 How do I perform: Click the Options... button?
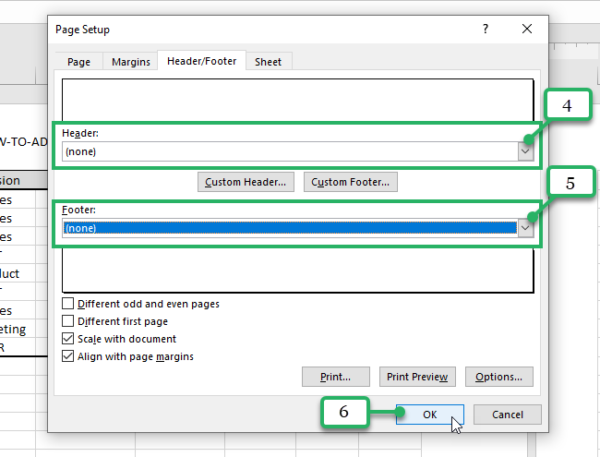(499, 377)
